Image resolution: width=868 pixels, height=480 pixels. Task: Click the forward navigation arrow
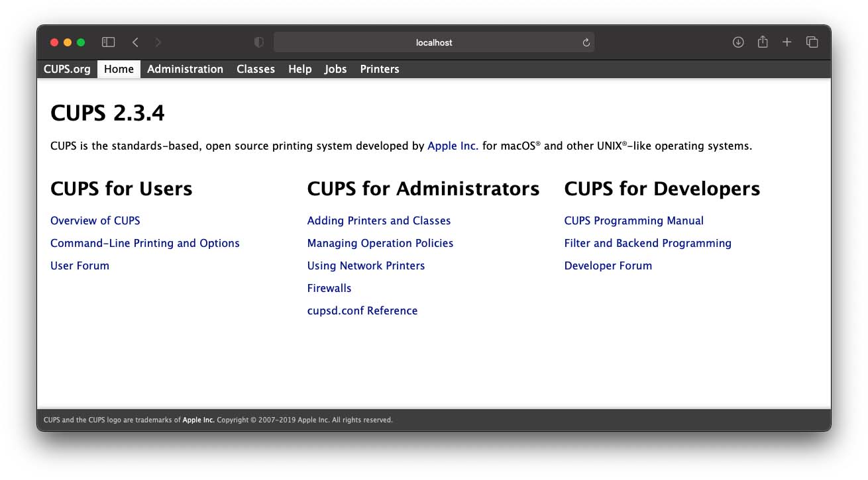[158, 42]
